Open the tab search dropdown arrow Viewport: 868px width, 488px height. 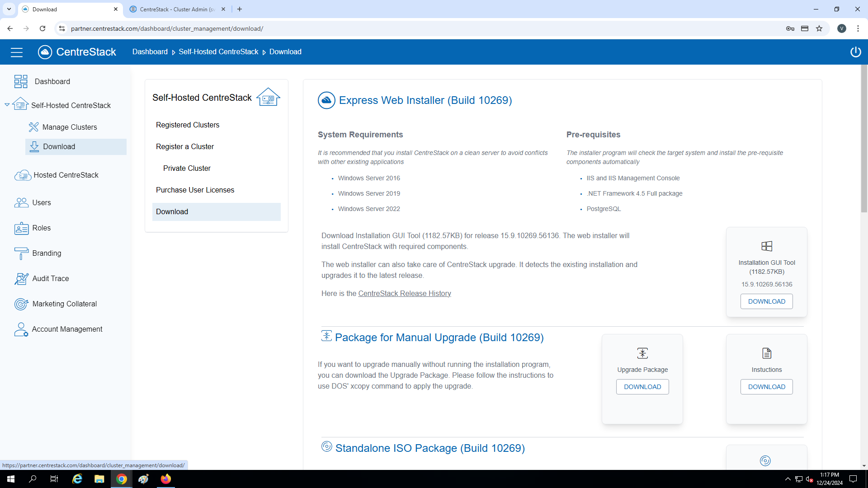[9, 9]
